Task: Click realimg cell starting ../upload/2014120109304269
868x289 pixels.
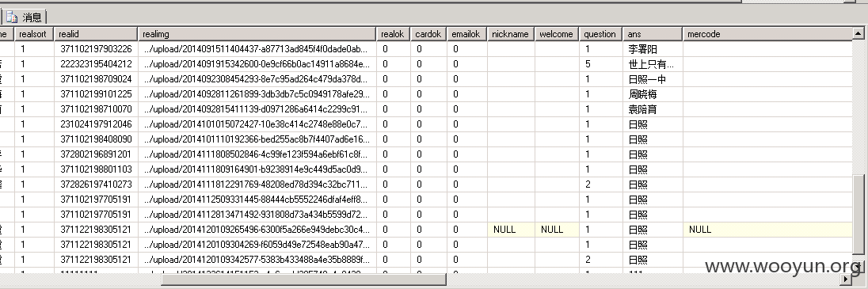Action: [x=257, y=244]
